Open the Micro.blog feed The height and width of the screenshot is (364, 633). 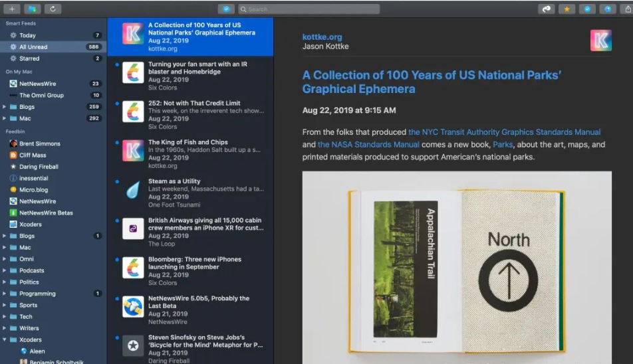tap(53, 190)
